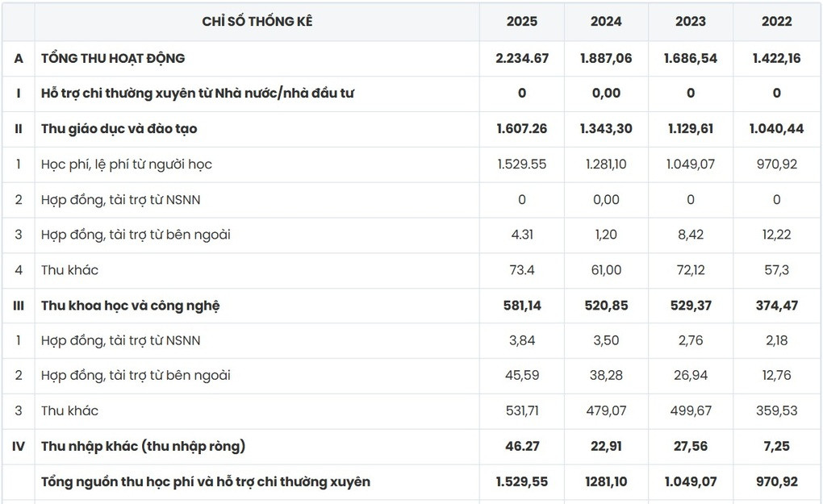
Task: Select Tổng nguồn thu học phí row label
Action: 206,481
